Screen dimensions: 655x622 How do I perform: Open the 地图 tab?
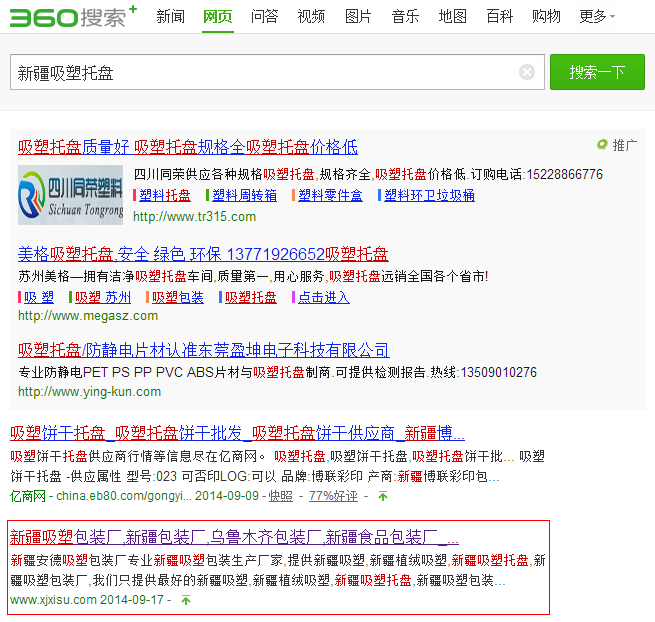coord(452,17)
